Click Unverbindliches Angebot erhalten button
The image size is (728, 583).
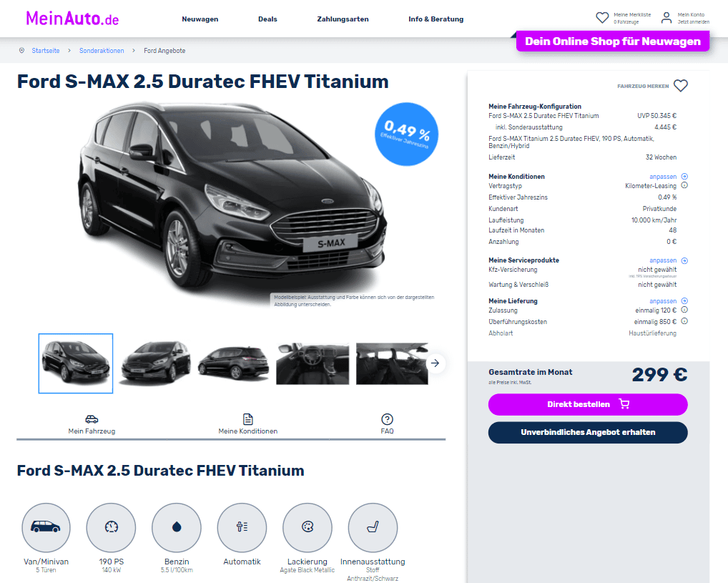(x=588, y=433)
